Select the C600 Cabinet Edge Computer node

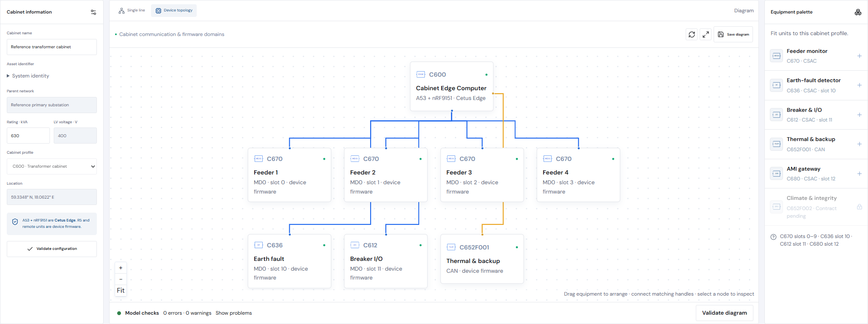[x=451, y=86]
